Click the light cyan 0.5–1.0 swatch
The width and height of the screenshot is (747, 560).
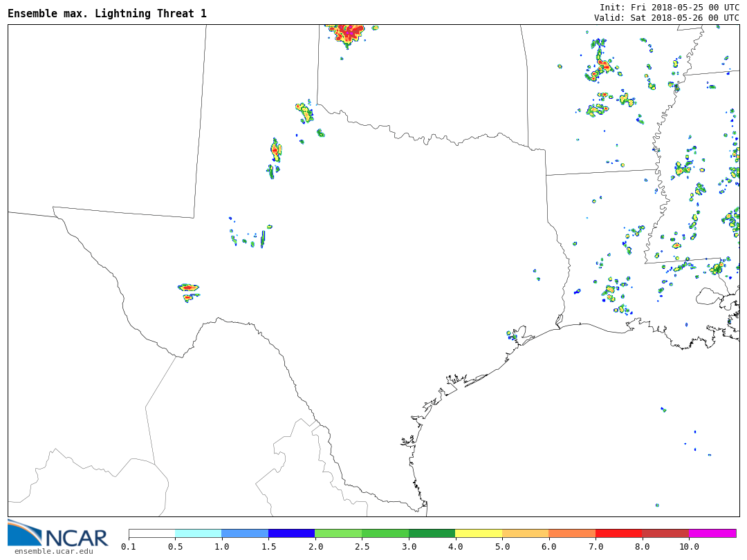click(x=198, y=533)
